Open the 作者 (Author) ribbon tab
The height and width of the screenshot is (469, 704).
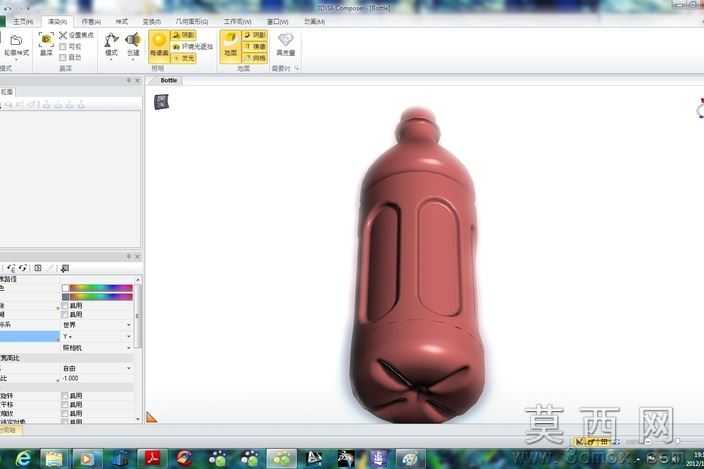[x=91, y=21]
